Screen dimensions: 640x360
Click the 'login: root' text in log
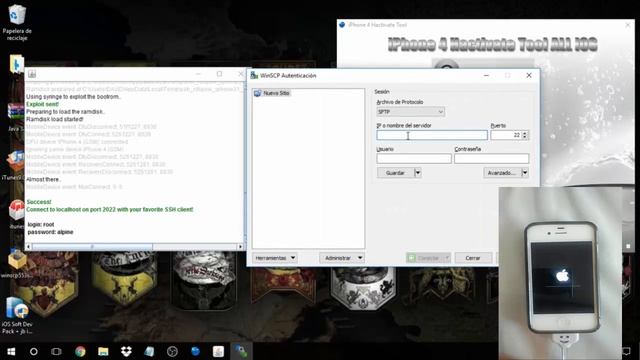click(41, 224)
